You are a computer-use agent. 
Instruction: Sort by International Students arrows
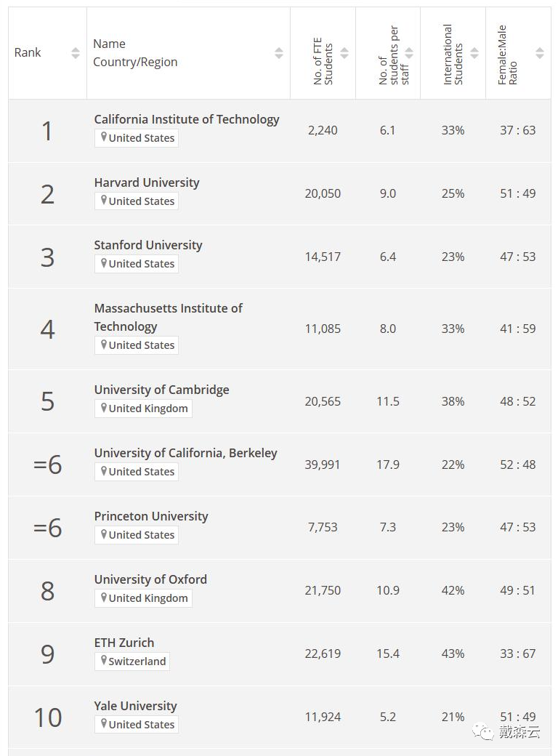pos(474,52)
